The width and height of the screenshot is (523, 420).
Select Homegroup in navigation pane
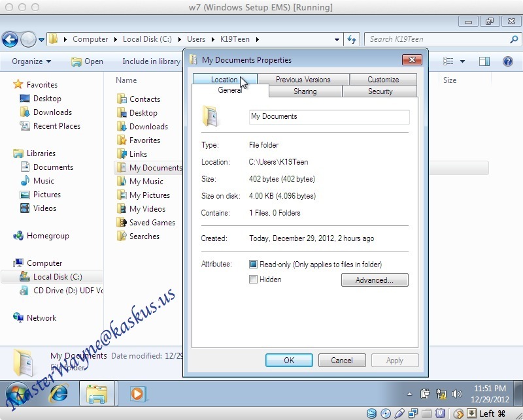click(x=41, y=236)
